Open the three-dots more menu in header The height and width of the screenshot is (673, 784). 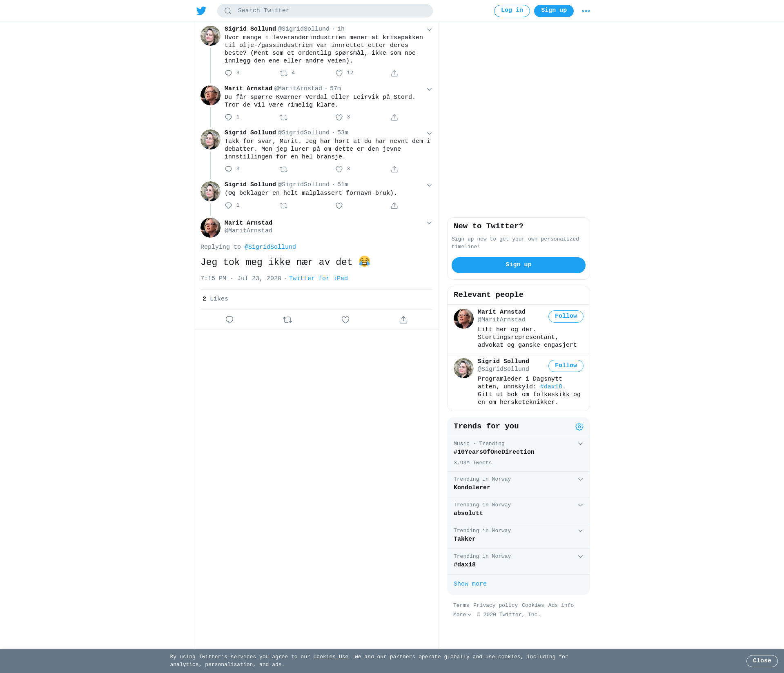click(586, 11)
